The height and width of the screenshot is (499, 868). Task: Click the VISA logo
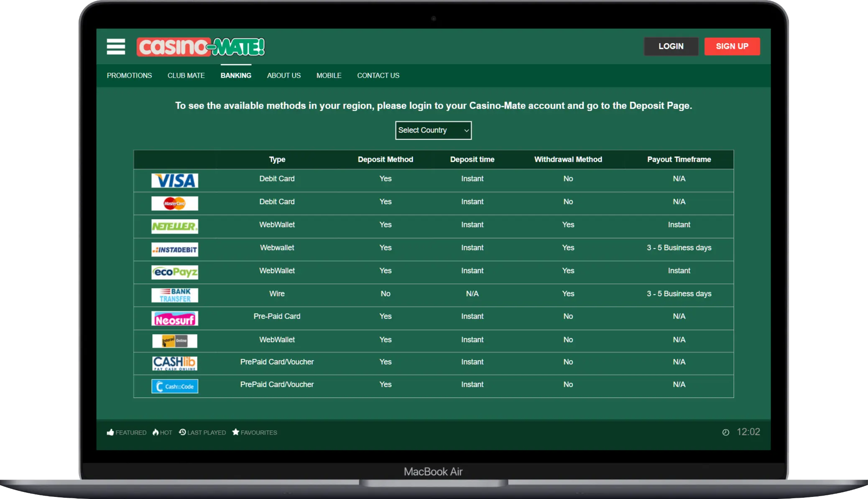point(175,181)
